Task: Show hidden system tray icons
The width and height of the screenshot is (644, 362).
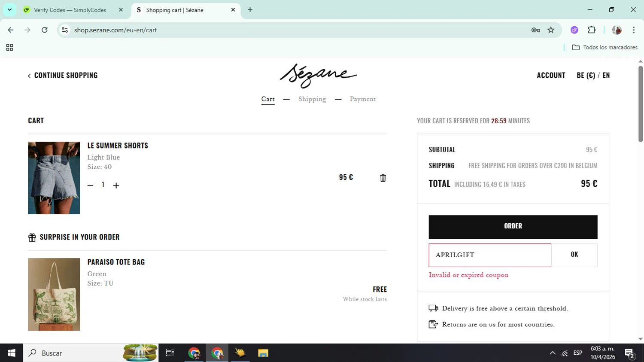Action: [x=553, y=353]
